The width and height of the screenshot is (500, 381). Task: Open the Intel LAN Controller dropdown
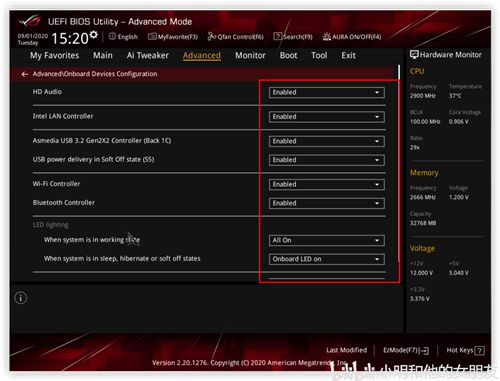click(327, 117)
